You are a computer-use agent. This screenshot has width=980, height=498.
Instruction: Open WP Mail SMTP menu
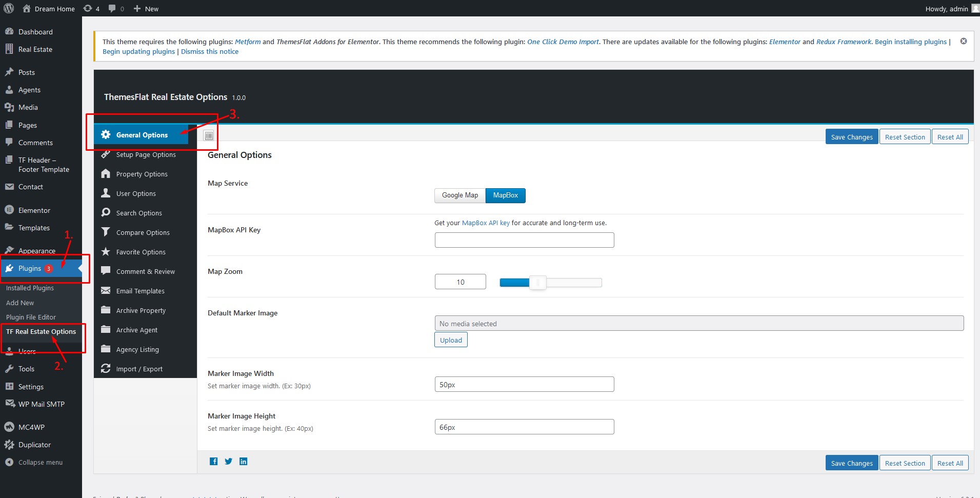tap(41, 404)
